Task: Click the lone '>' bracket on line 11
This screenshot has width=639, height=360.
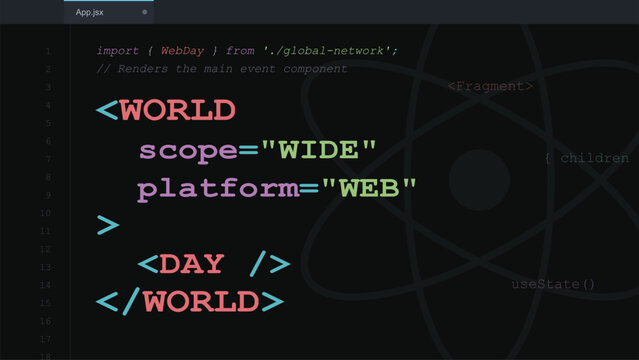Action: click(108, 225)
